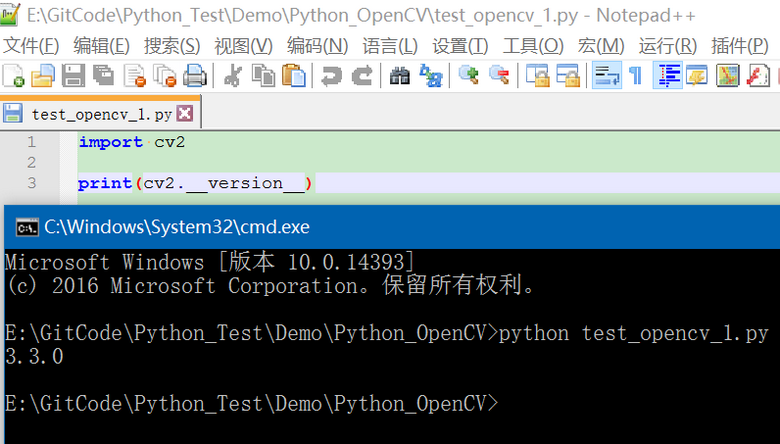This screenshot has width=780, height=444.
Task: Zoom in using the magnifier plus icon
Action: point(468,76)
